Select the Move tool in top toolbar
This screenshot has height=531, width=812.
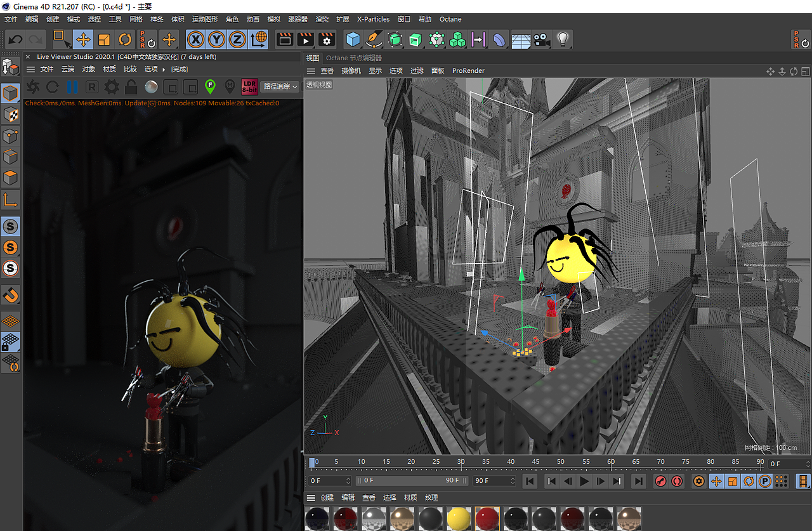pyautogui.click(x=83, y=39)
